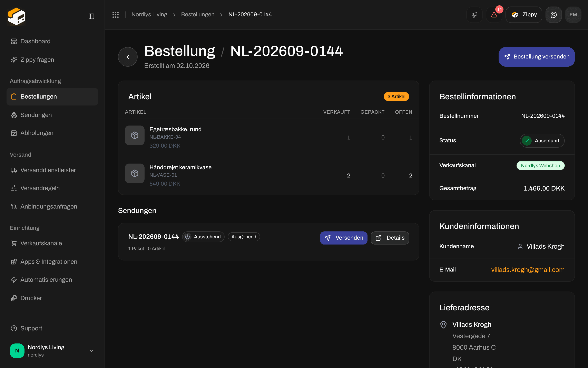Go to Nordlys Living breadcrumb

tap(149, 15)
